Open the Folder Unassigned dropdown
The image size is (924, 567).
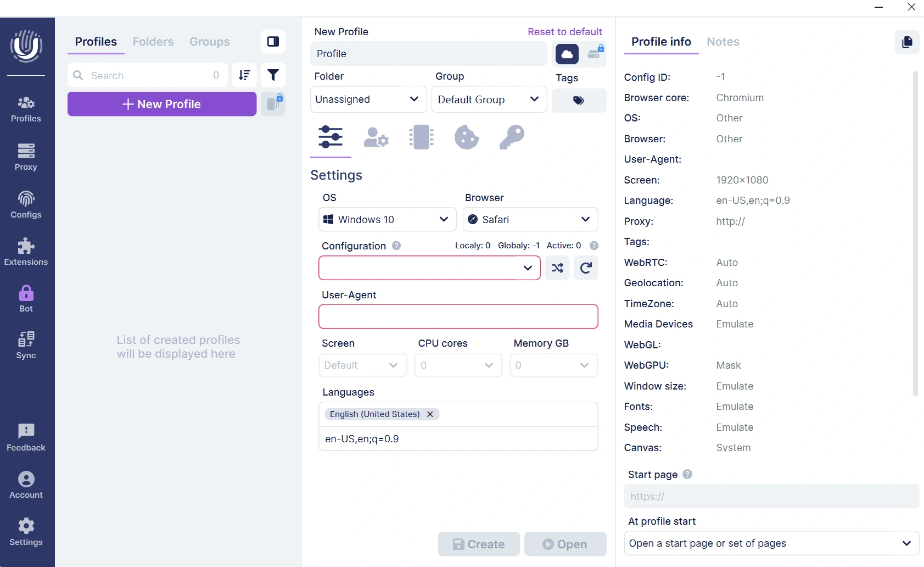click(368, 99)
